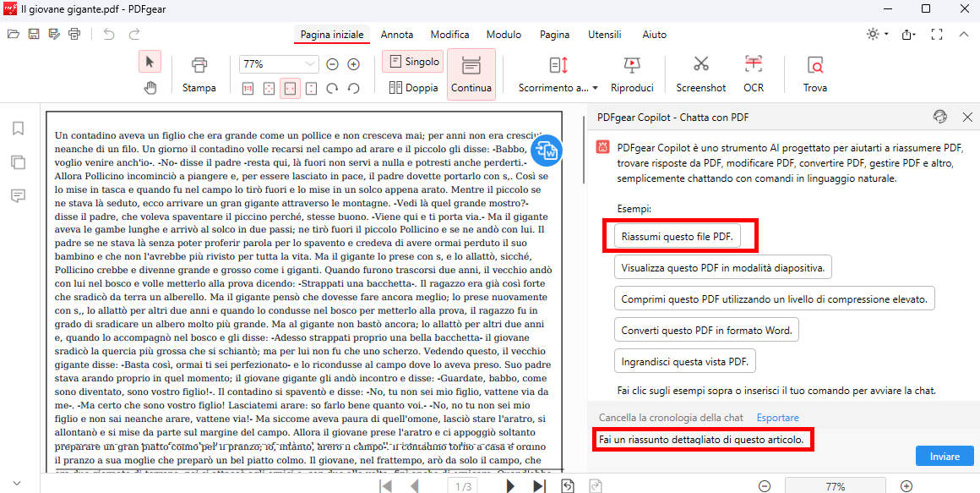980x493 pixels.
Task: Open the share options dropdown
Action: 907,35
